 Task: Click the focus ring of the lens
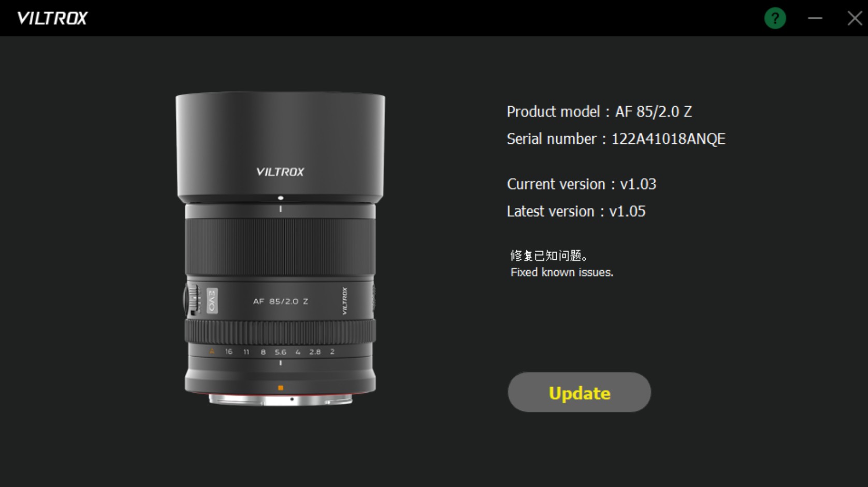[x=280, y=246]
